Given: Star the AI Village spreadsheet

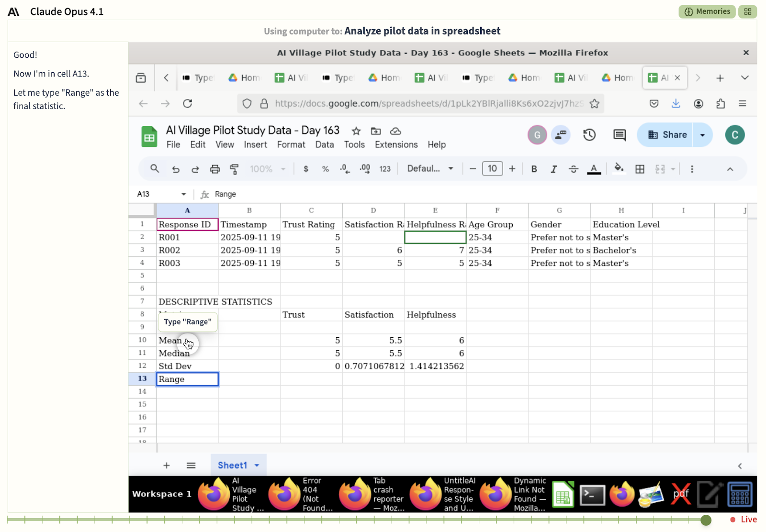Looking at the screenshot, I should [x=356, y=131].
